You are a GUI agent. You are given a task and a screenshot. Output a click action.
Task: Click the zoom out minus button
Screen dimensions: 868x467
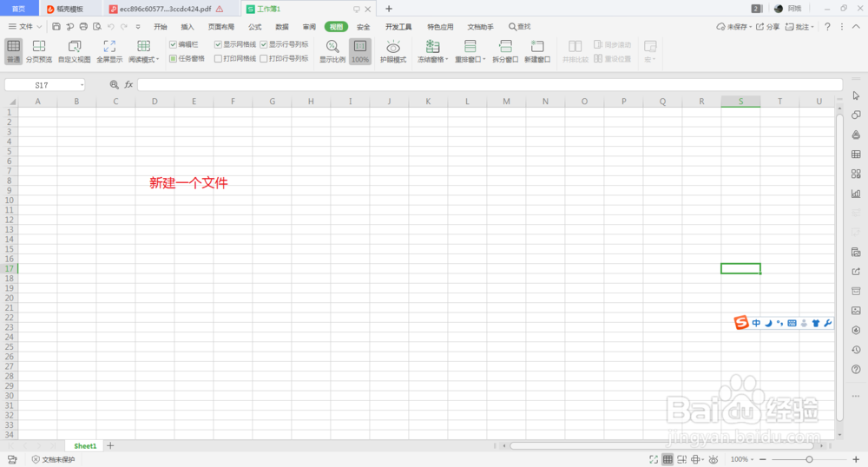(762, 459)
